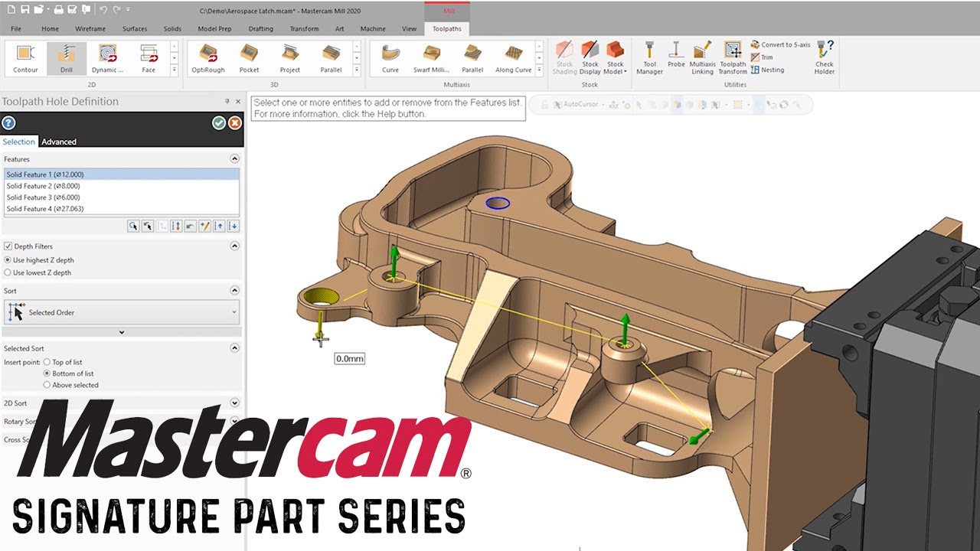Choose the 3D Parallel toolpath

331,59
